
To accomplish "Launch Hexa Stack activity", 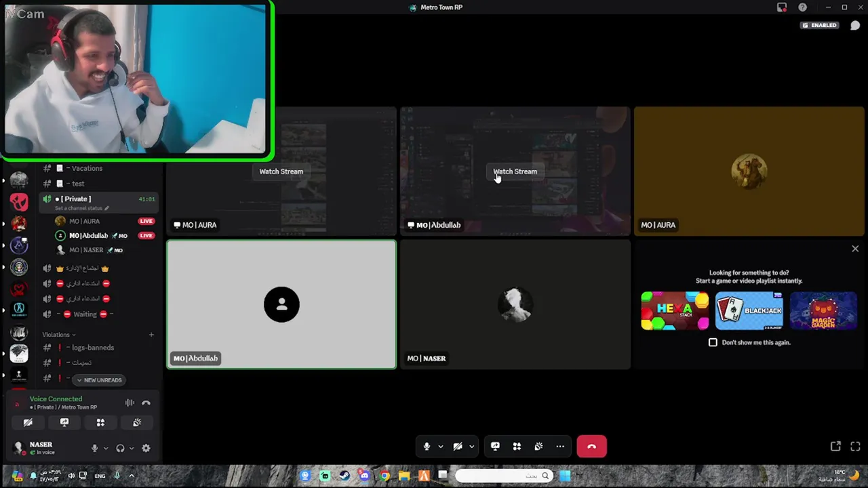I will (x=675, y=311).
